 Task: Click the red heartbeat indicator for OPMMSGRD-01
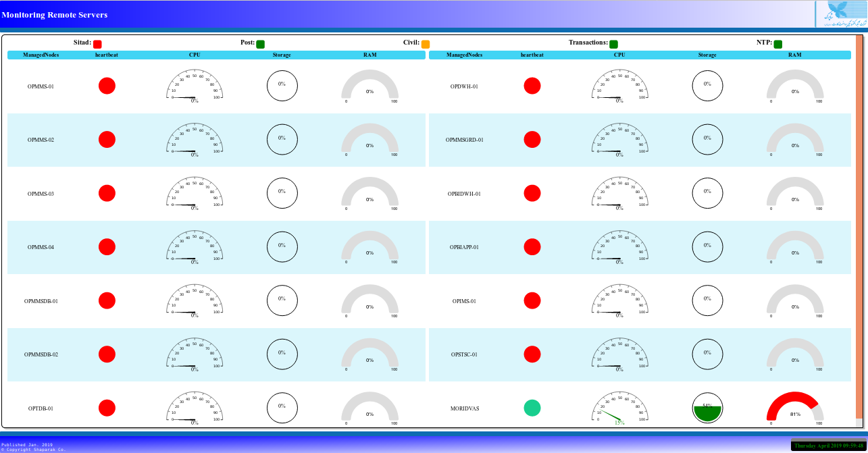pyautogui.click(x=532, y=140)
